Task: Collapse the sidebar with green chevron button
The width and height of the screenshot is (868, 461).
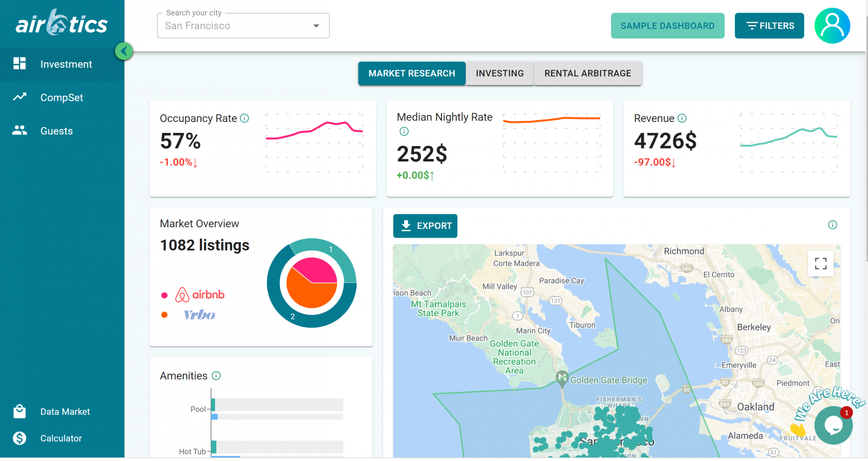Action: (x=124, y=51)
